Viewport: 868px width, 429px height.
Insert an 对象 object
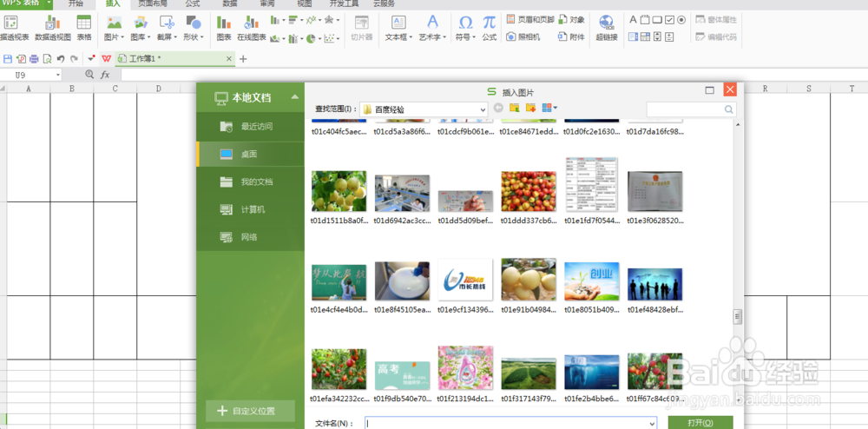click(572, 19)
